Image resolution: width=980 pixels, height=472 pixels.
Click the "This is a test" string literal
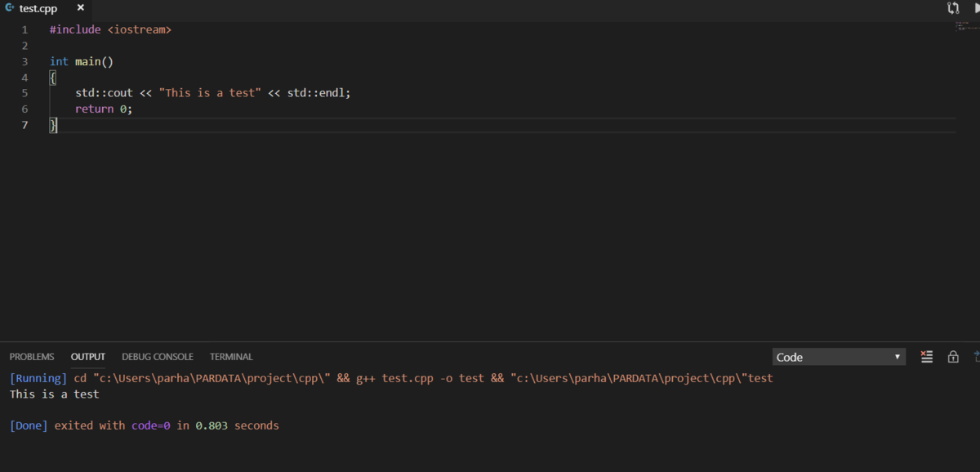210,93
